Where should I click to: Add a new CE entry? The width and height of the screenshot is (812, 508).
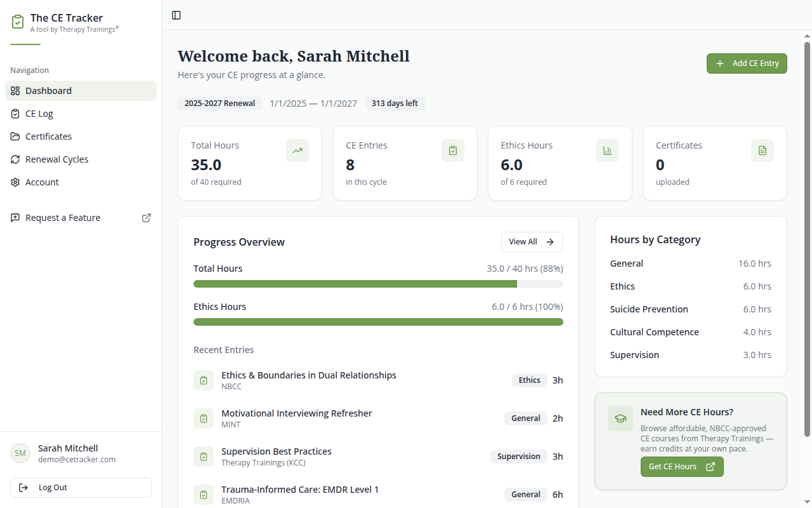[x=747, y=63]
